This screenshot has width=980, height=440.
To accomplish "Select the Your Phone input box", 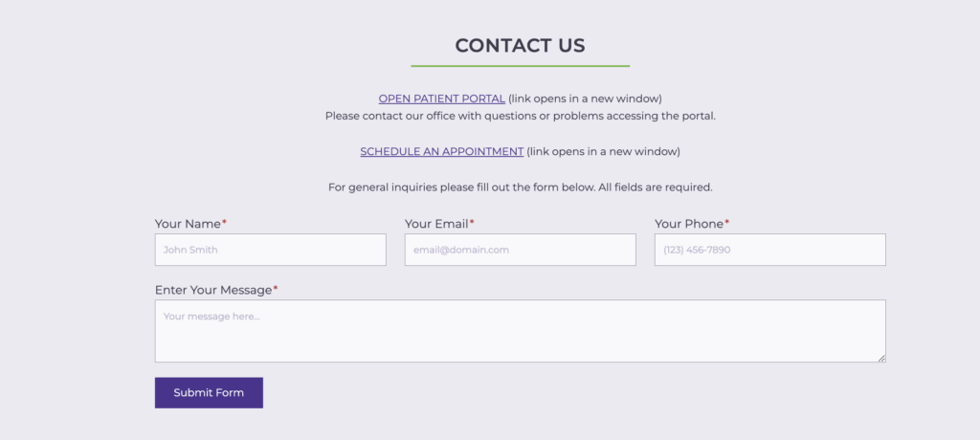I will (x=769, y=250).
